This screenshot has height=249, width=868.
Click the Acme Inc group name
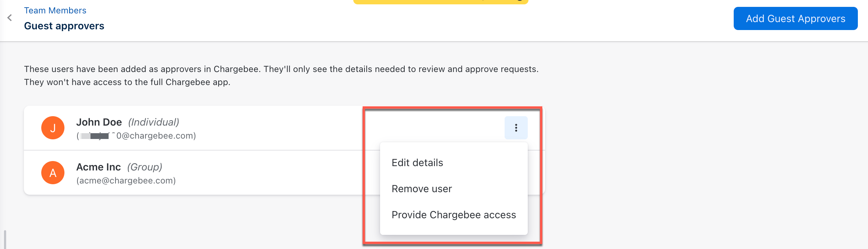click(98, 167)
